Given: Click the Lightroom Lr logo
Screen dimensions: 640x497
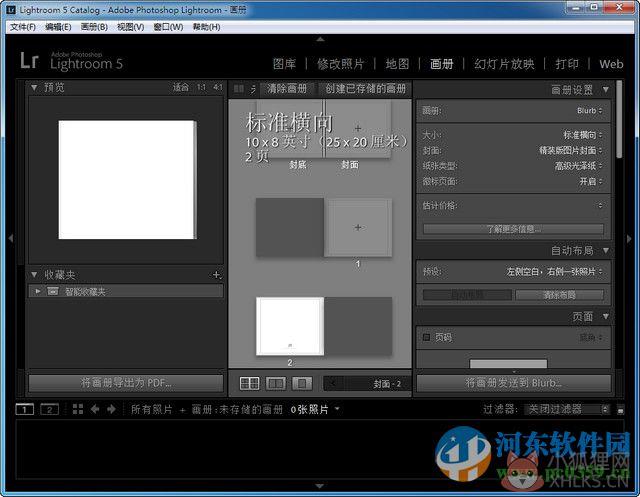Looking at the screenshot, I should coord(29,60).
